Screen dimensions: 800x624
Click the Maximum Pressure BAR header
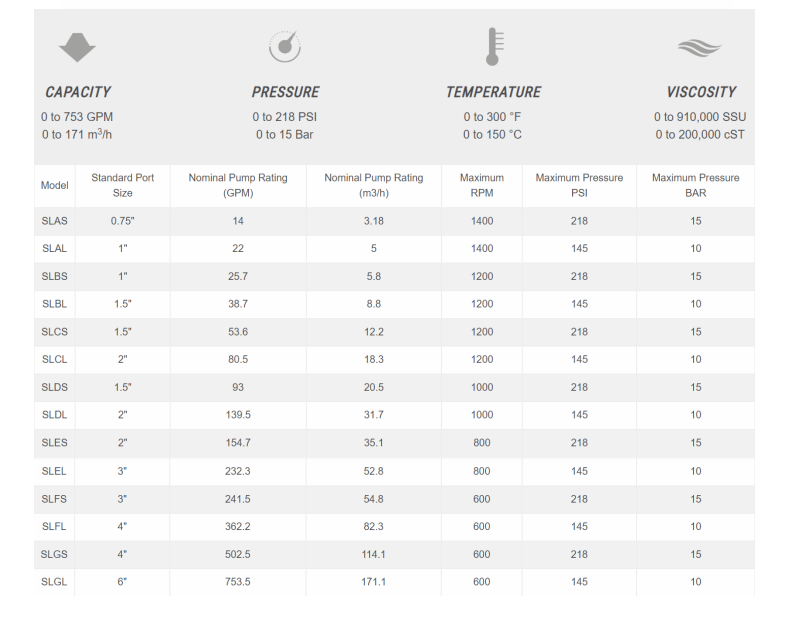[695, 185]
